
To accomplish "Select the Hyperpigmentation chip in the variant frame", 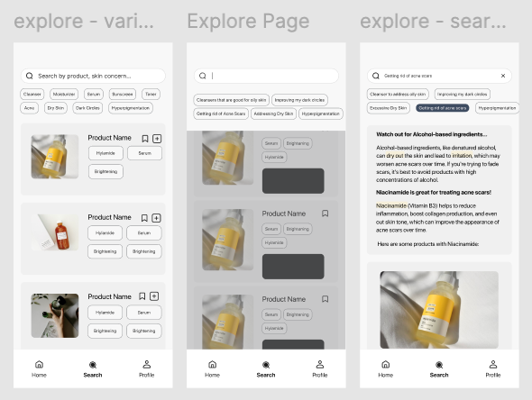I will coord(131,108).
